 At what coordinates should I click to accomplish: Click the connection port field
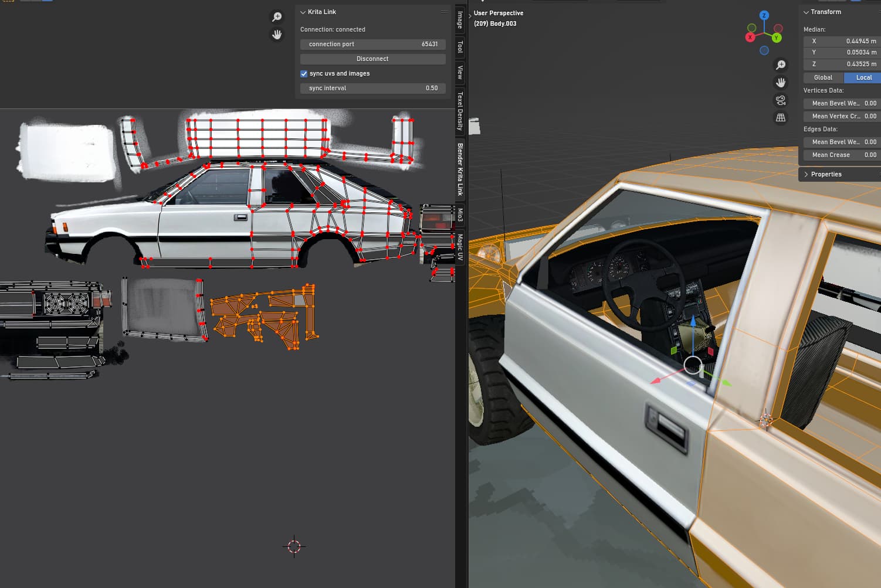(372, 44)
